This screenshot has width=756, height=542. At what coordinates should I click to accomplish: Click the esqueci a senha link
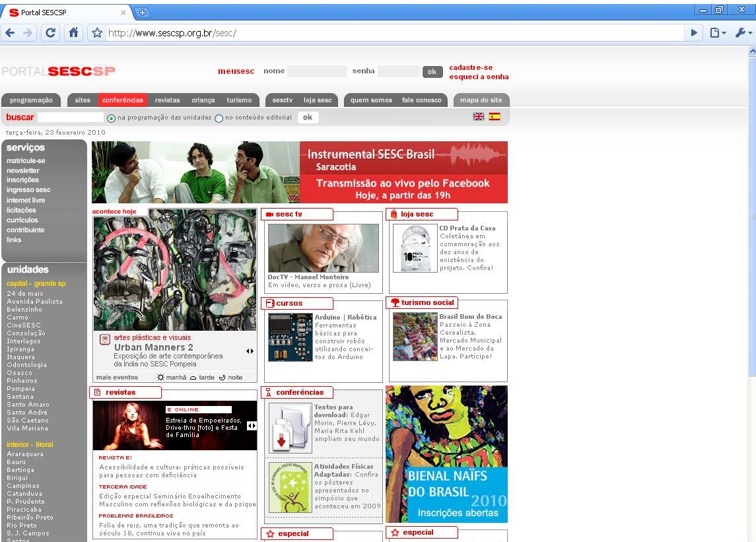pyautogui.click(x=479, y=77)
